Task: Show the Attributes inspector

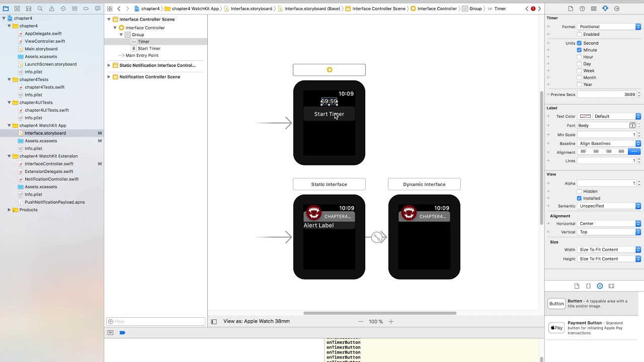Action: pyautogui.click(x=605, y=9)
